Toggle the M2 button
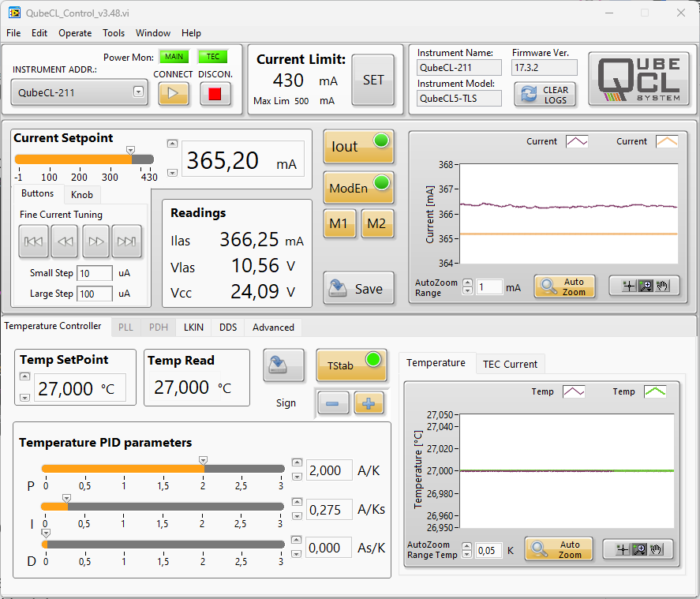The height and width of the screenshot is (599, 700). pyautogui.click(x=376, y=223)
